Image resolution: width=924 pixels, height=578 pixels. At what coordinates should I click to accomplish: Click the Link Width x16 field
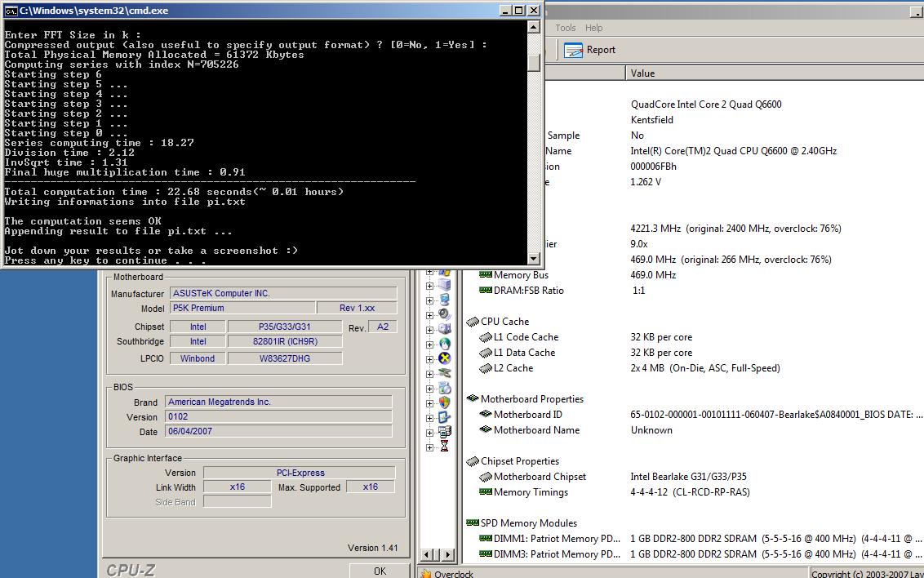pyautogui.click(x=237, y=487)
